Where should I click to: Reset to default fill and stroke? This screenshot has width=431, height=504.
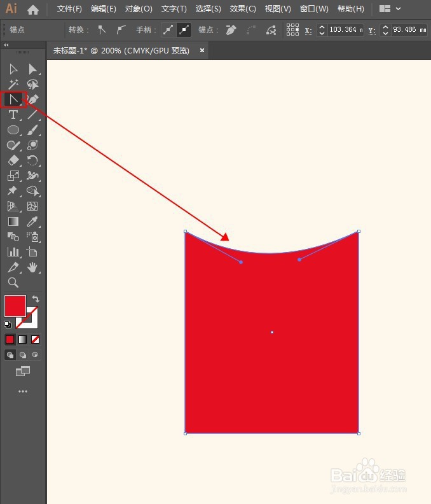[8, 325]
